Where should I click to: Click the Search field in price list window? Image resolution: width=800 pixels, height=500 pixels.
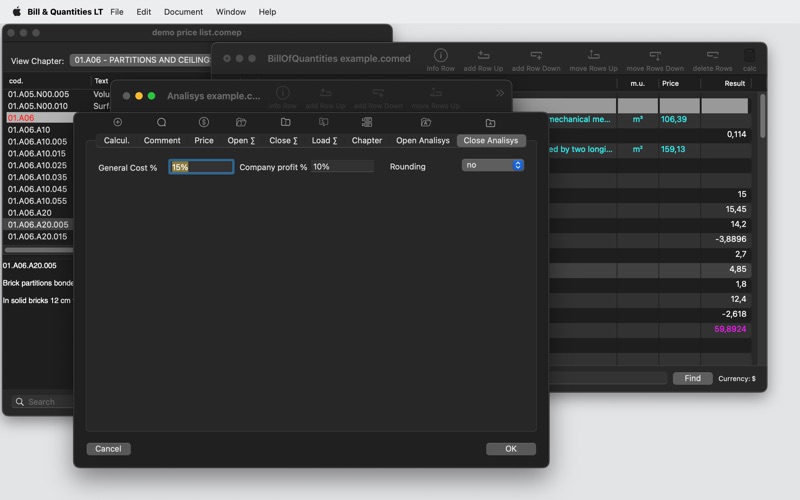43,402
